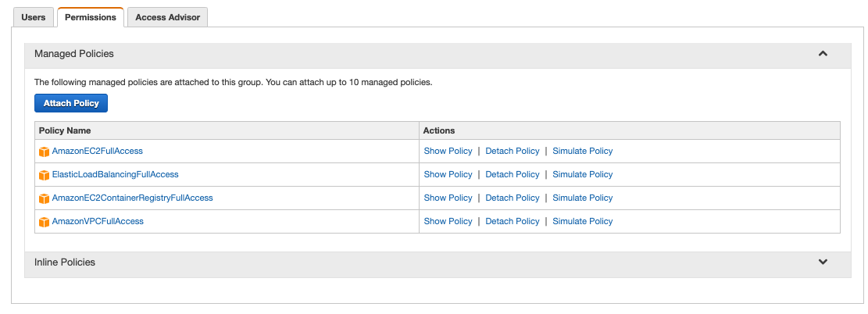Screen dimensions: 868x314
Task: Collapse the Managed Policies section chevron
Action: click(x=823, y=54)
